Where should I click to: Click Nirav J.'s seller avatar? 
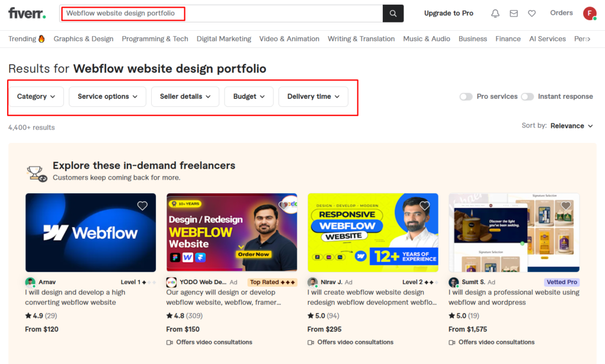pyautogui.click(x=313, y=282)
